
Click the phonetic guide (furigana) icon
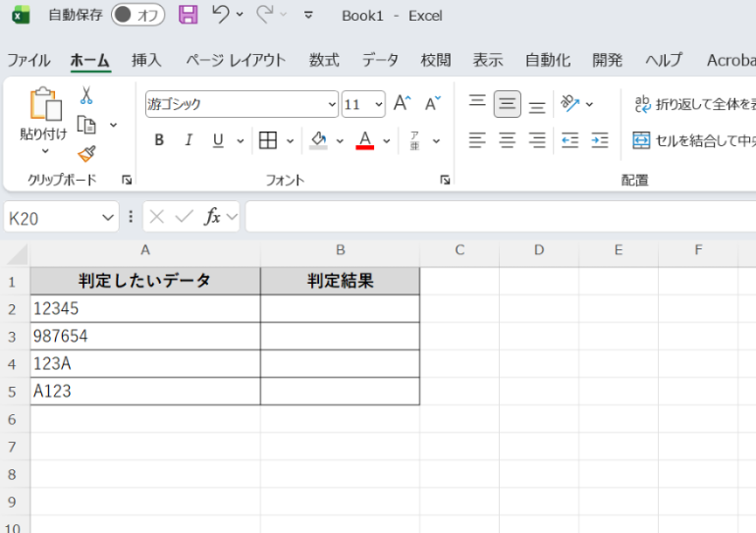pyautogui.click(x=414, y=140)
